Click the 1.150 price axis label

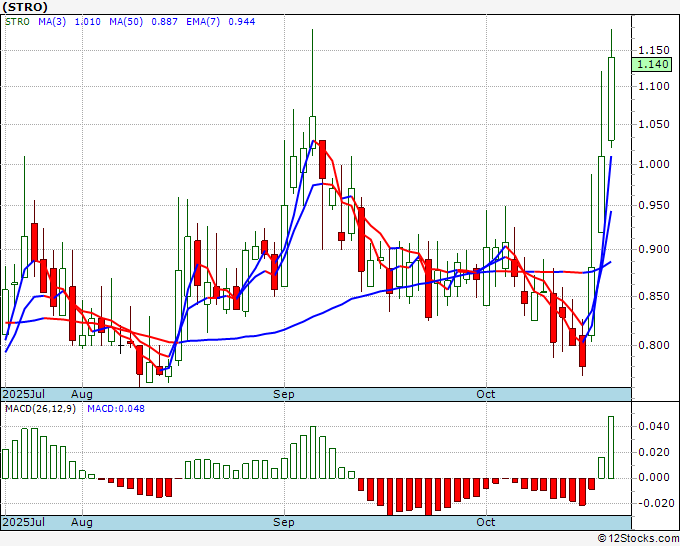654,49
